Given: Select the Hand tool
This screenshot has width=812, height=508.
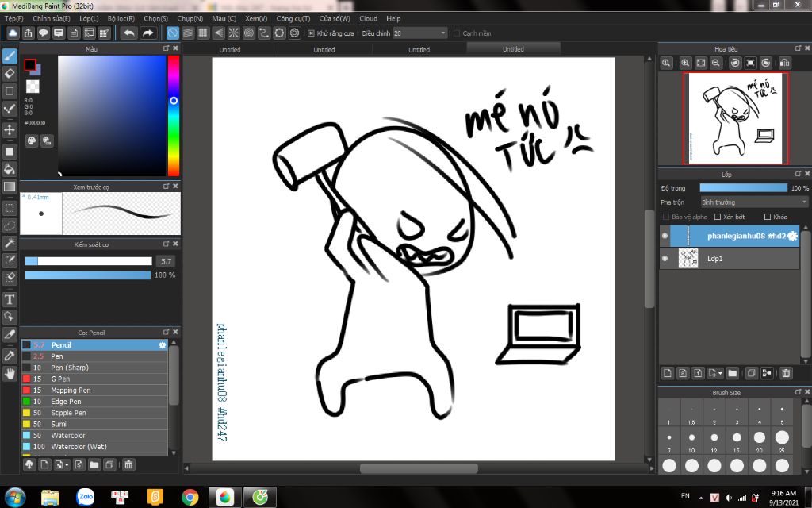Looking at the screenshot, I should point(10,373).
